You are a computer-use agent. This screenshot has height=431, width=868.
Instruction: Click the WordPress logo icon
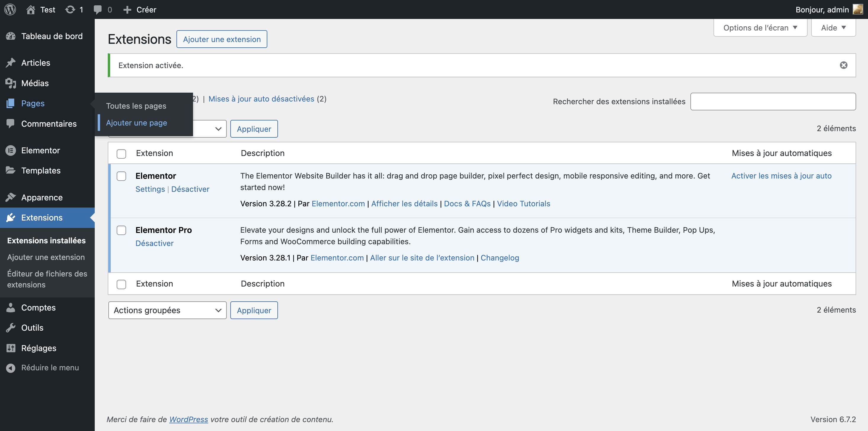10,9
